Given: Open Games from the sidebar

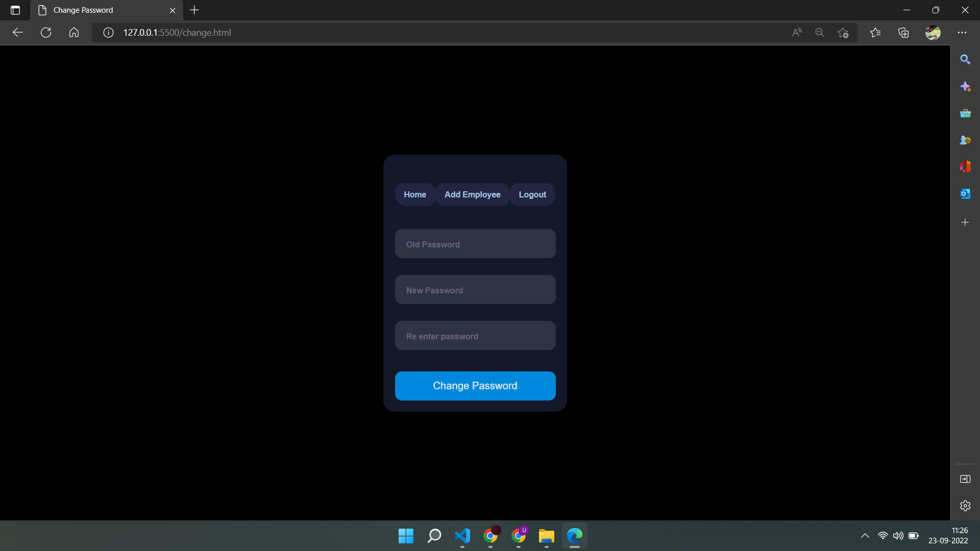Looking at the screenshot, I should click(965, 140).
